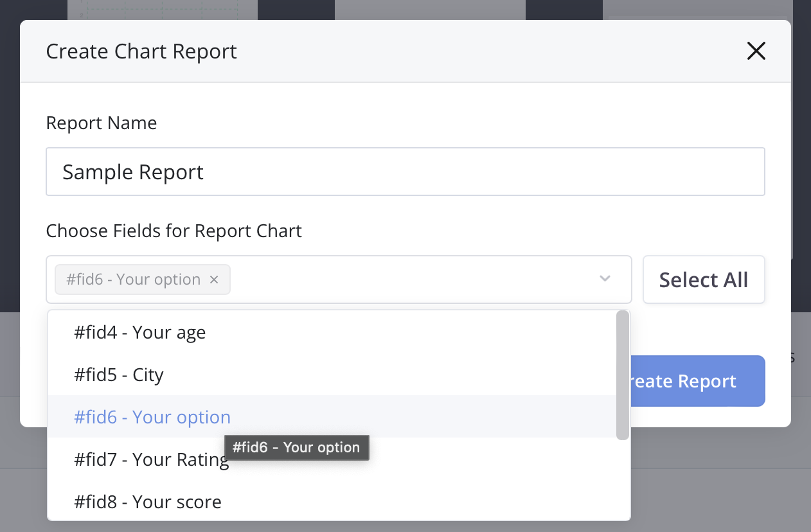Screen dimensions: 811x532
Task: Remove the #fid6 tag from selected fields
Action: point(215,280)
